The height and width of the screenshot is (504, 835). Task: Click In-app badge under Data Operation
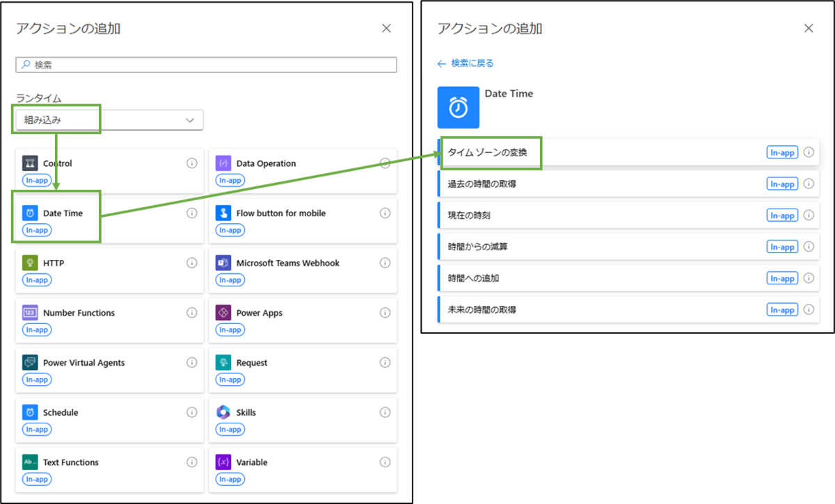point(230,180)
